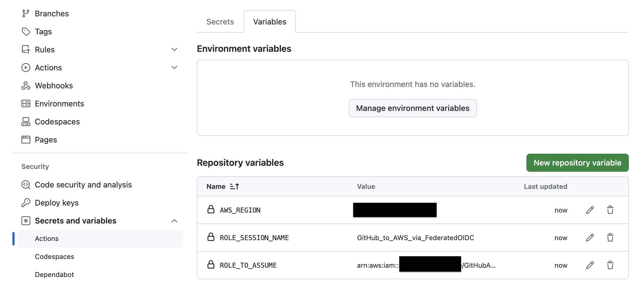644x286 pixels.
Task: Click the Environments icon in sidebar
Action: (x=26, y=104)
